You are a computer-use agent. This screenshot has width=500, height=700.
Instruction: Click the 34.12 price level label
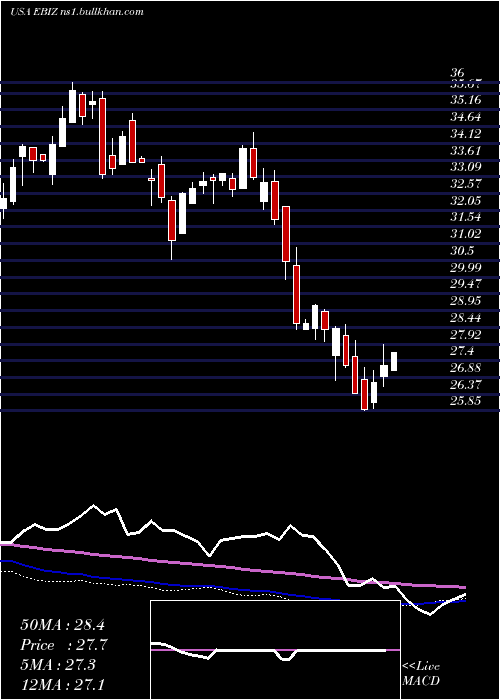pyautogui.click(x=466, y=133)
